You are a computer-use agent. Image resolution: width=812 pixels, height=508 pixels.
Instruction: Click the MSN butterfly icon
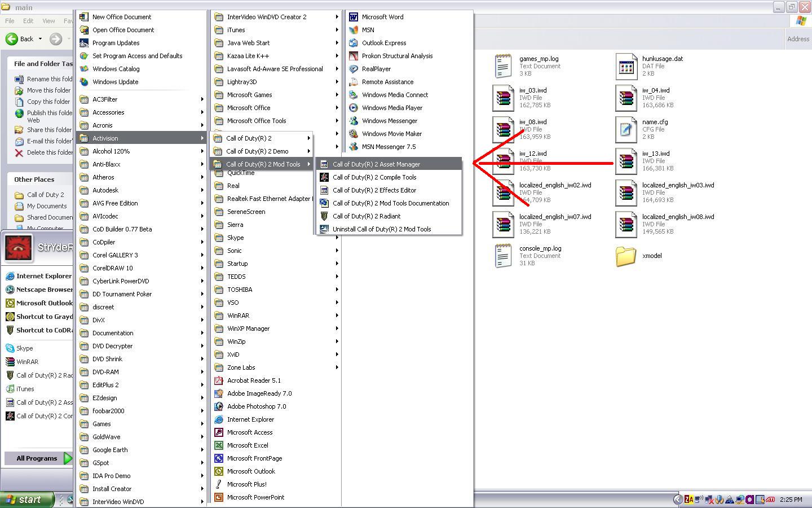click(354, 30)
